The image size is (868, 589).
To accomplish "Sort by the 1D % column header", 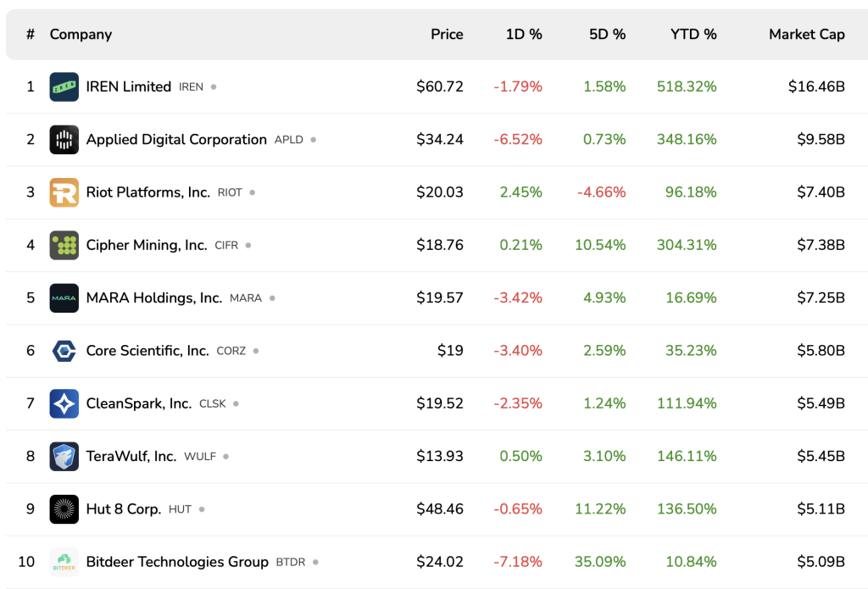I will click(523, 35).
